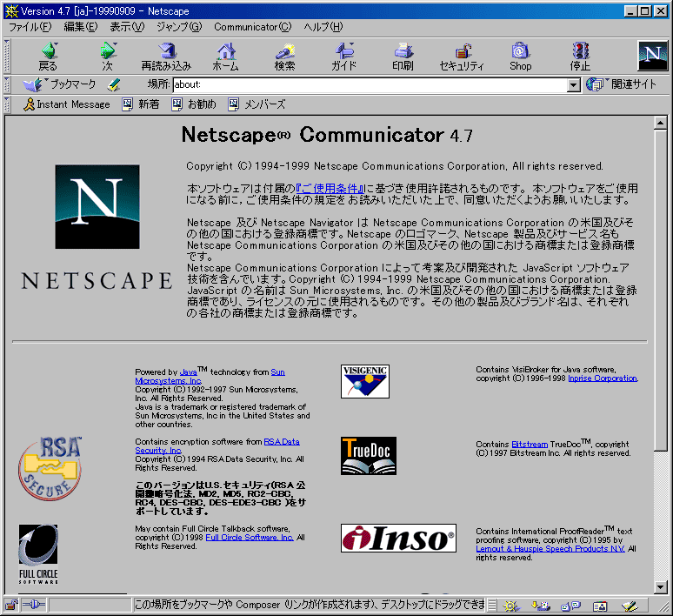Click component bar grip handle
Image resolution: width=673 pixels, height=616 pixels.
pos(492,606)
